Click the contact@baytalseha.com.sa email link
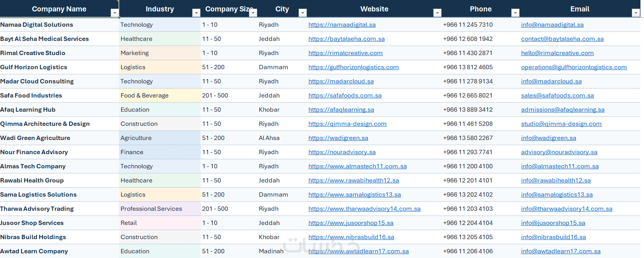 (x=562, y=39)
